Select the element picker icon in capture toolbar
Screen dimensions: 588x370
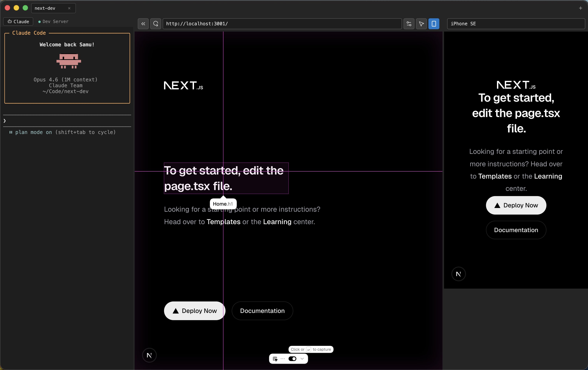tap(276, 359)
